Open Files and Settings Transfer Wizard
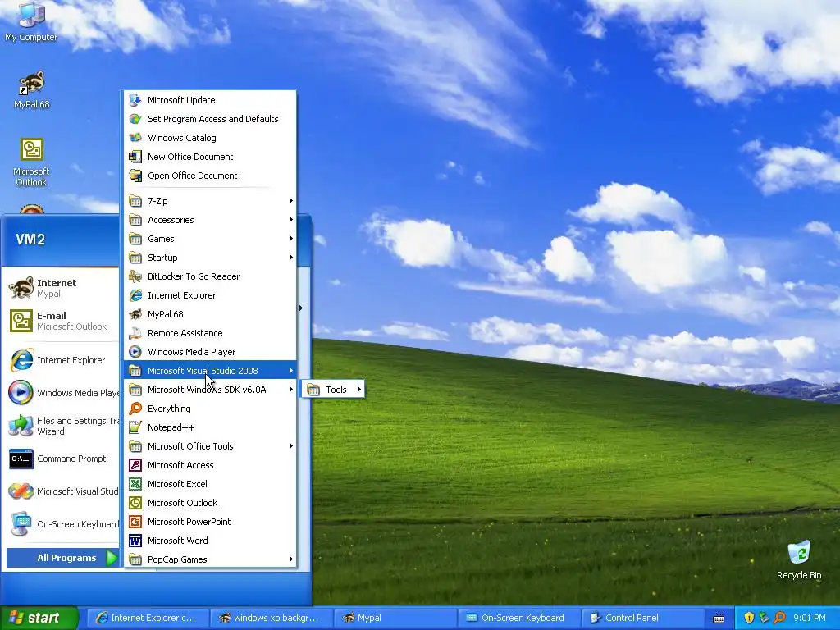Screen dimensions: 840x630 click(x=62, y=426)
